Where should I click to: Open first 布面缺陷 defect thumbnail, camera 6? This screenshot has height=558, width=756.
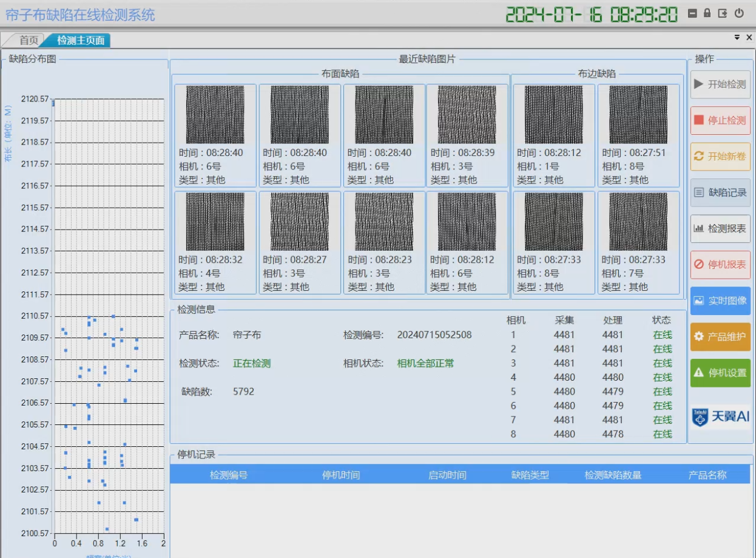[x=215, y=115]
